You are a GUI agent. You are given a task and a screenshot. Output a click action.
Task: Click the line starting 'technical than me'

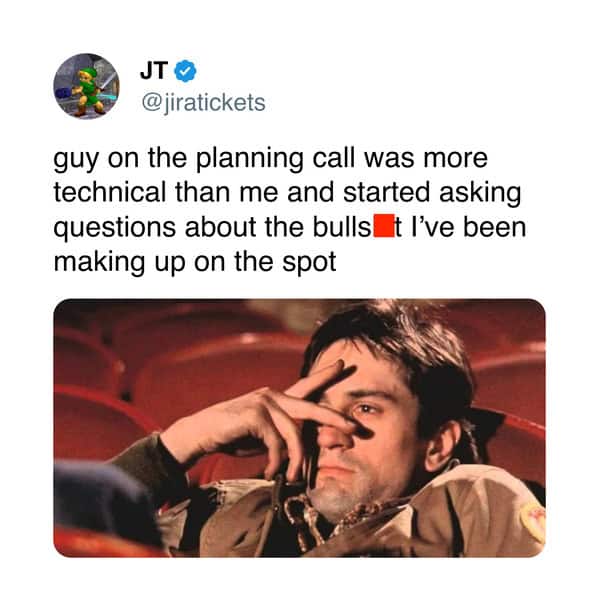click(x=287, y=193)
